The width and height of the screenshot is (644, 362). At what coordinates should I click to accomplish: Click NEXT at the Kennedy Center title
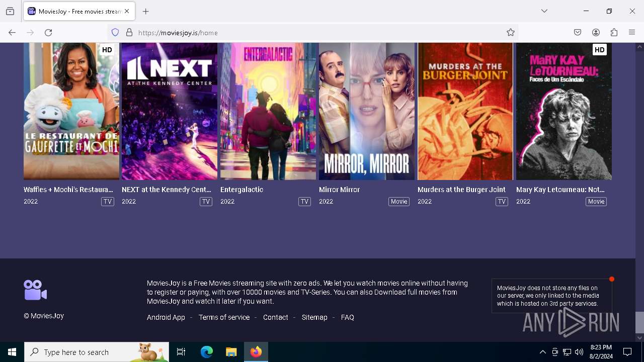coord(167,190)
